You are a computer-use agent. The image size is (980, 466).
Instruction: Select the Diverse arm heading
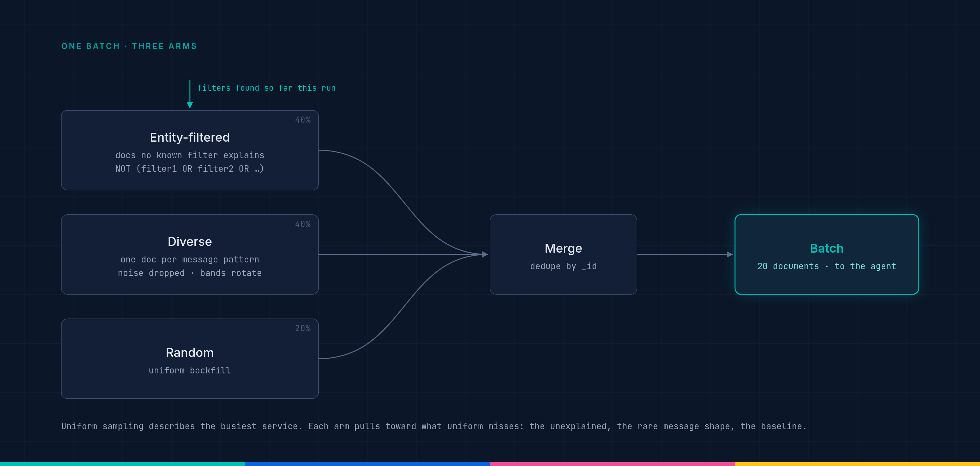click(x=190, y=241)
